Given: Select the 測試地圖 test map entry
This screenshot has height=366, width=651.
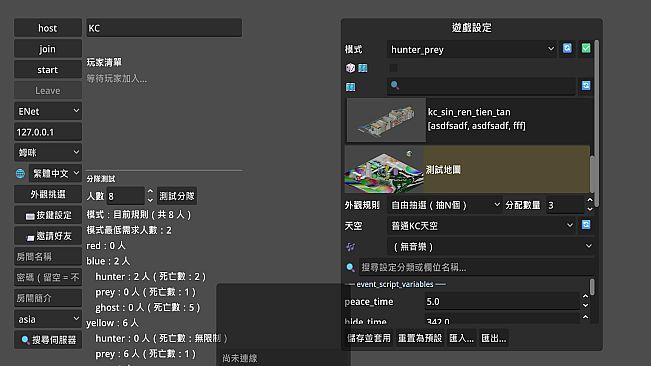Looking at the screenshot, I should tap(467, 169).
